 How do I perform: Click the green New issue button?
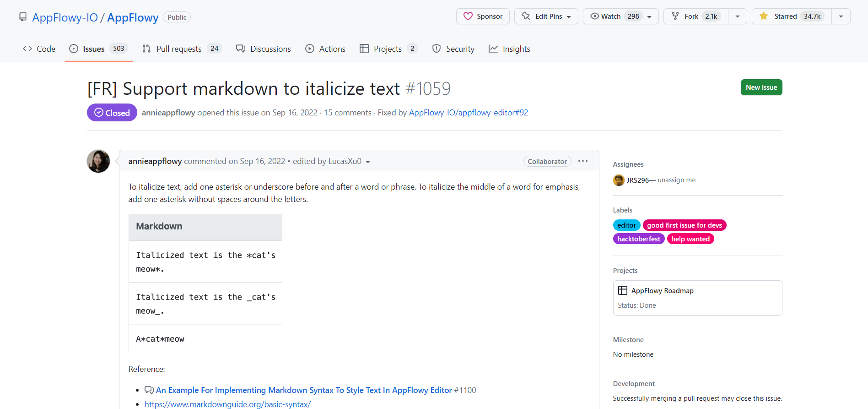pos(761,87)
